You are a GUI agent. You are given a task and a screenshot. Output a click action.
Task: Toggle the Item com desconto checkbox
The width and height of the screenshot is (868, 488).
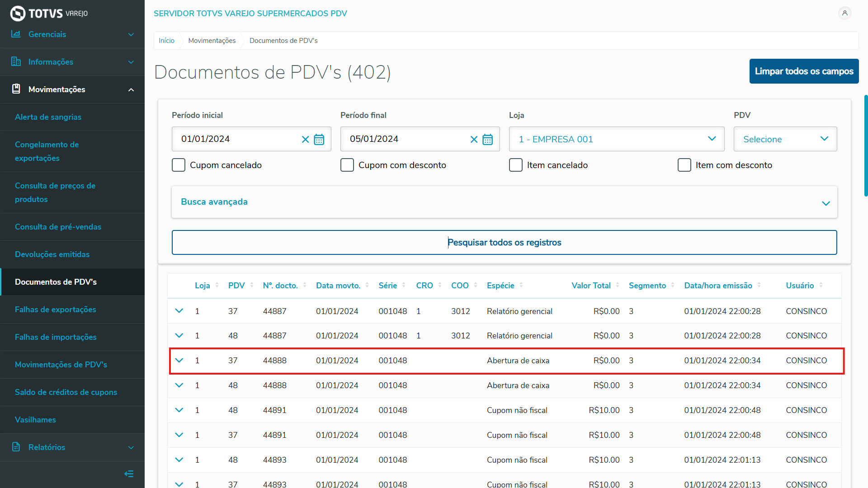pos(684,165)
